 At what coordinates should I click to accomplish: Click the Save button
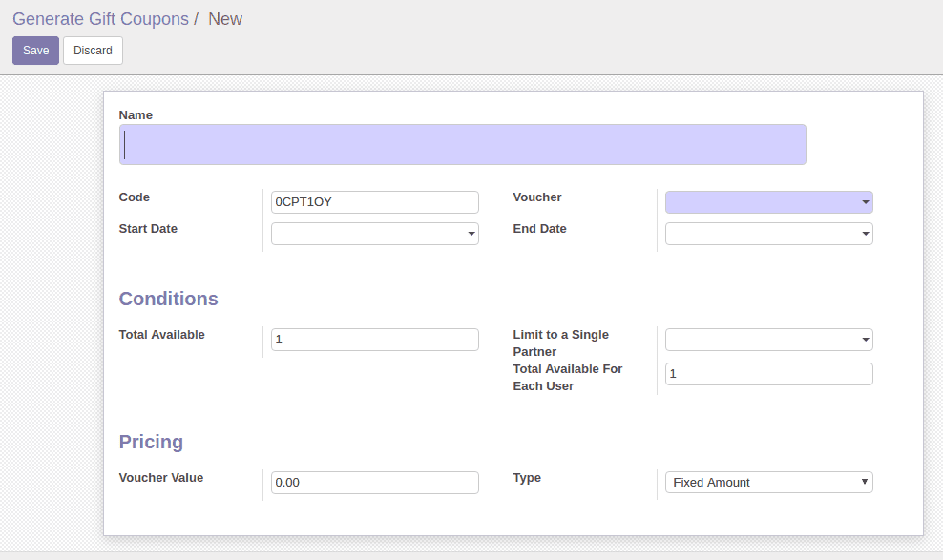tap(35, 51)
